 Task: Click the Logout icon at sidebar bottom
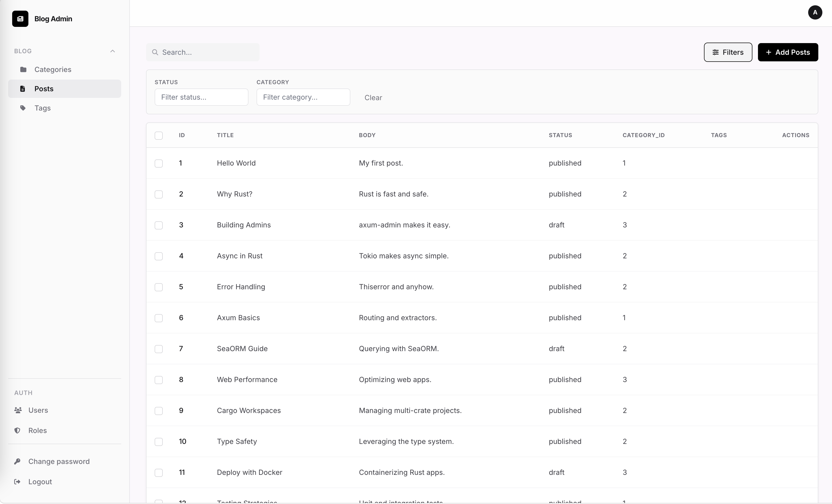tap(17, 482)
